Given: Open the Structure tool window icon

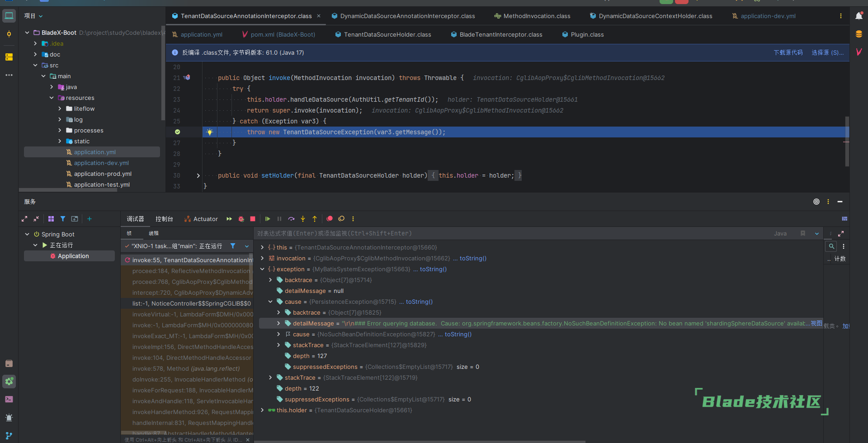Looking at the screenshot, I should tap(9, 57).
